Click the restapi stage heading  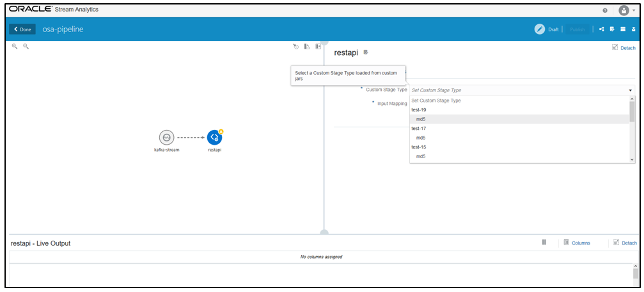(346, 53)
